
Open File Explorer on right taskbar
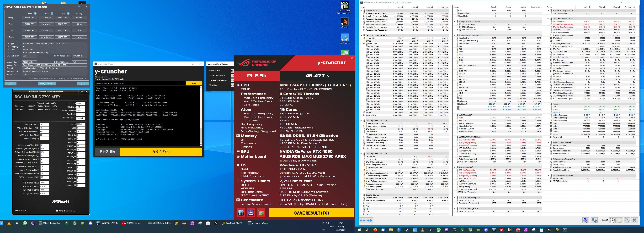(x=391, y=229)
